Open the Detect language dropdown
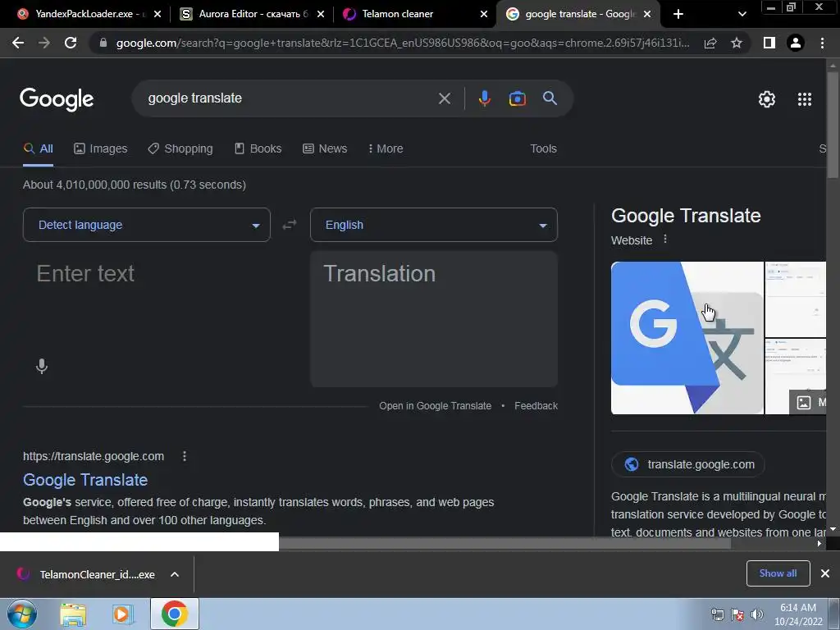The width and height of the screenshot is (840, 630). (147, 225)
